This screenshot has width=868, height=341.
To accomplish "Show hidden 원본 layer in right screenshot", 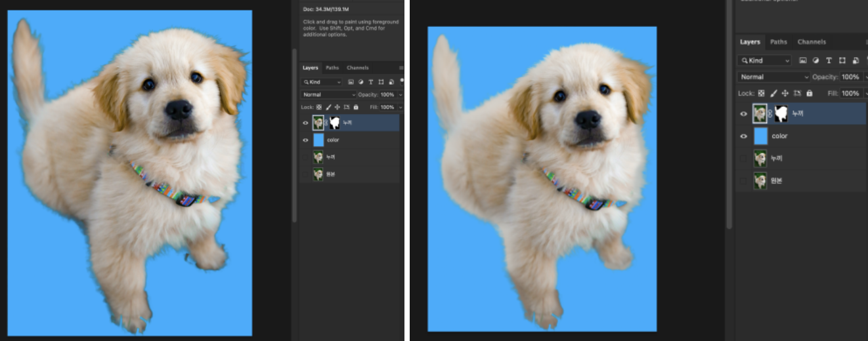I will click(743, 180).
